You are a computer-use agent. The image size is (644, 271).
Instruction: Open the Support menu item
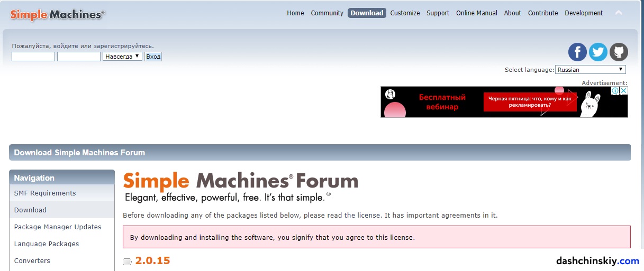tap(438, 13)
